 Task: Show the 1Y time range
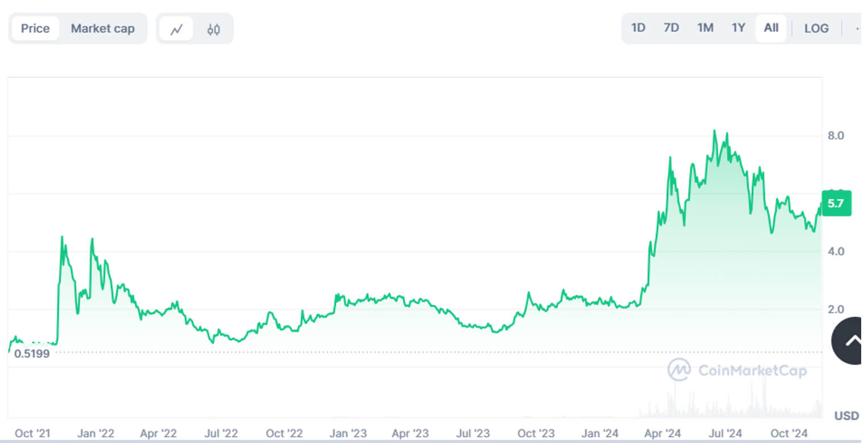click(738, 28)
